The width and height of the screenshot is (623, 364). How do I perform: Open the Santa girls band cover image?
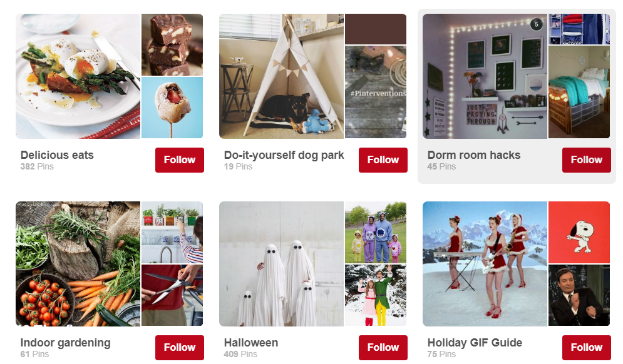(x=485, y=264)
